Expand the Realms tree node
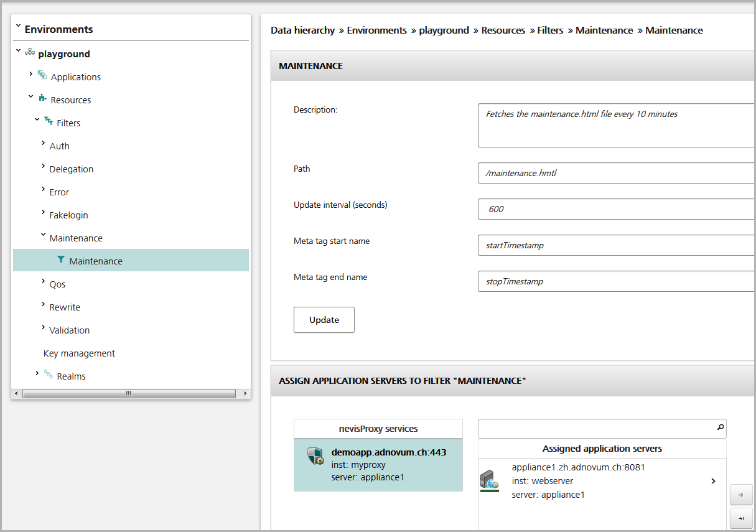Image resolution: width=756 pixels, height=532 pixels. pyautogui.click(x=37, y=373)
